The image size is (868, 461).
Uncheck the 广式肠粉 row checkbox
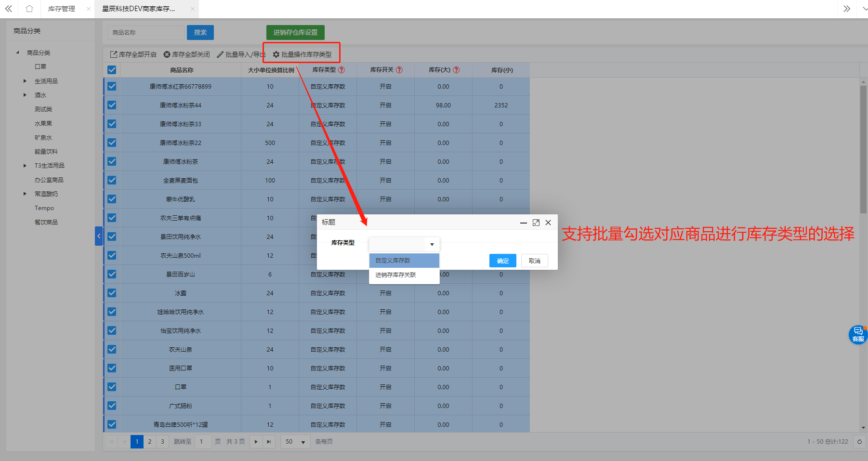pyautogui.click(x=112, y=406)
